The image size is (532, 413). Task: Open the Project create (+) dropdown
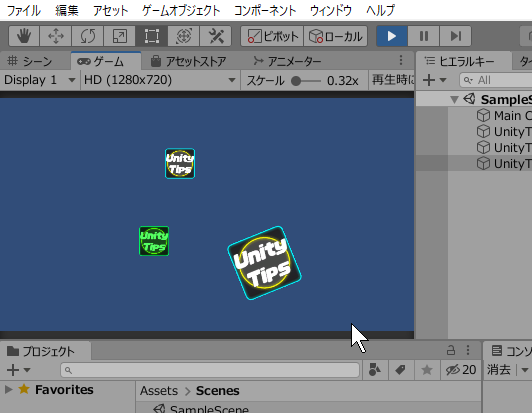pyautogui.click(x=18, y=370)
